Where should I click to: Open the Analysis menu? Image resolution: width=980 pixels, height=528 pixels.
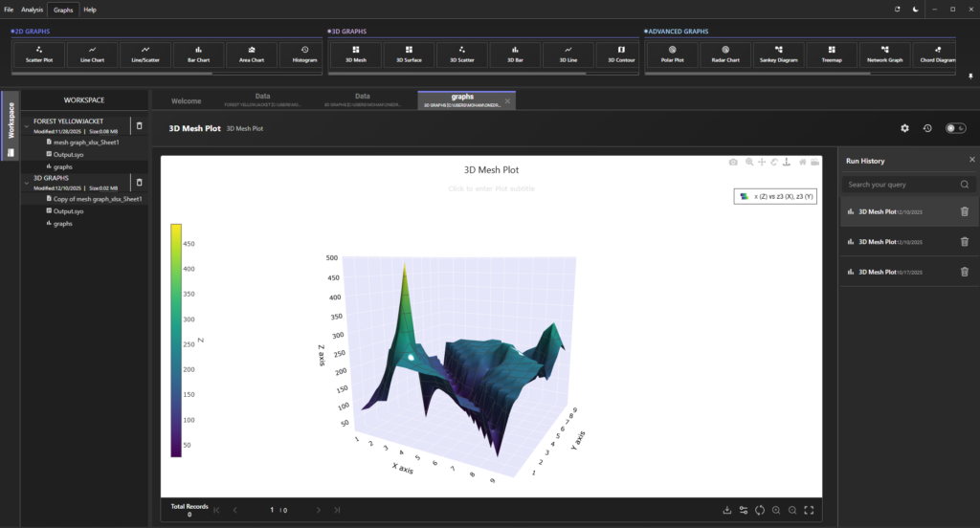point(33,9)
